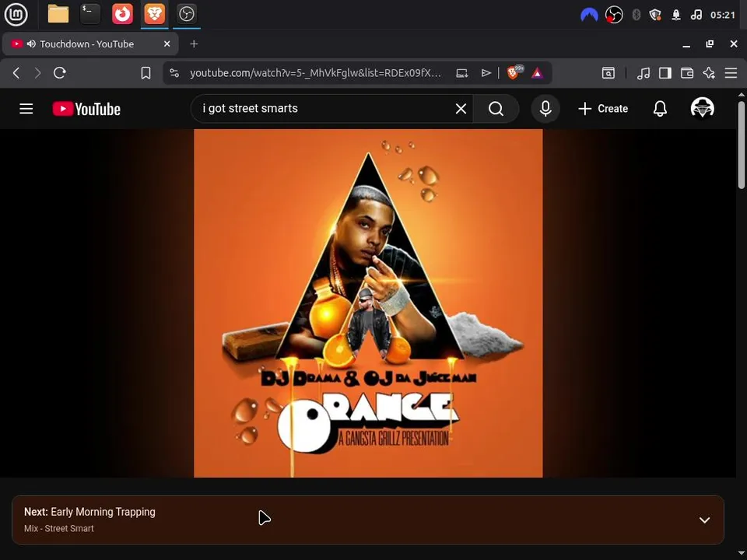Reload the current YouTube page

click(x=60, y=73)
